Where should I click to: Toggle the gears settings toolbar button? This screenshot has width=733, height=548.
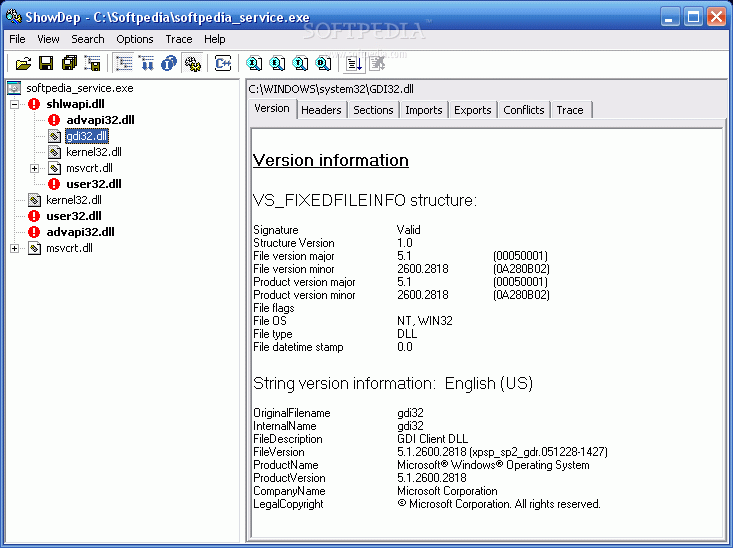193,63
